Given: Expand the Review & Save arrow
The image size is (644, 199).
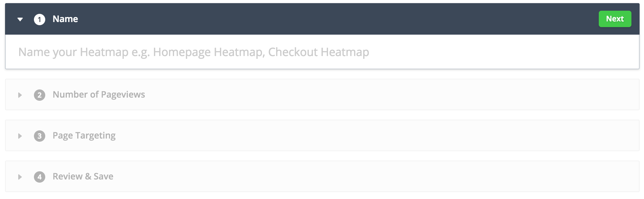Looking at the screenshot, I should 20,177.
